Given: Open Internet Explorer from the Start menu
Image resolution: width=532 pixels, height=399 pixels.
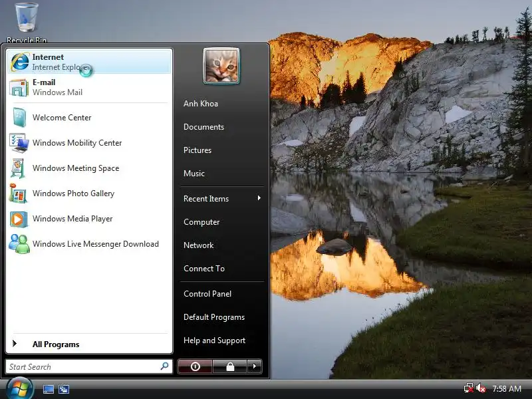Looking at the screenshot, I should coord(89,61).
